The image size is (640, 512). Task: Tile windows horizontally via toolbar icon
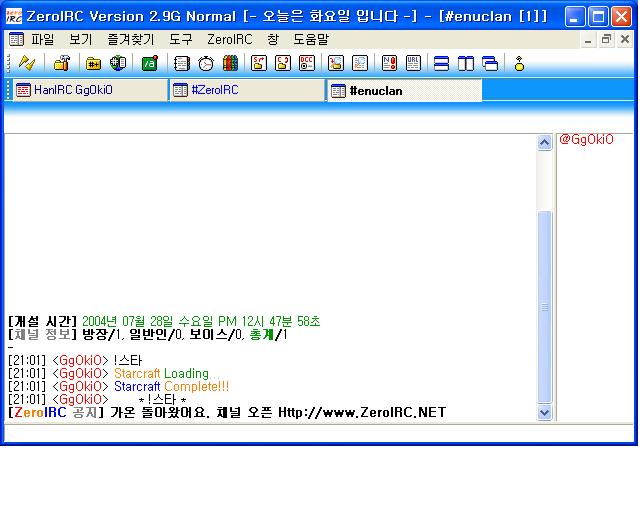click(441, 63)
